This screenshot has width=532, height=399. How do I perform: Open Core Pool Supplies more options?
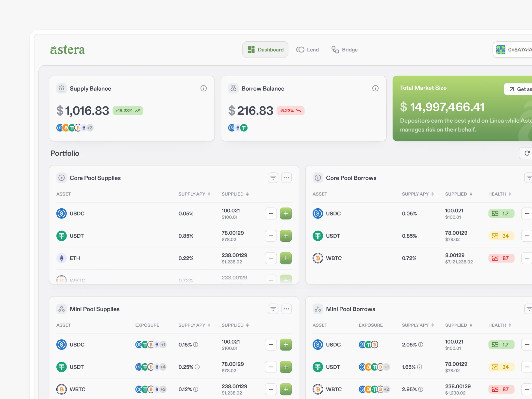tap(286, 178)
